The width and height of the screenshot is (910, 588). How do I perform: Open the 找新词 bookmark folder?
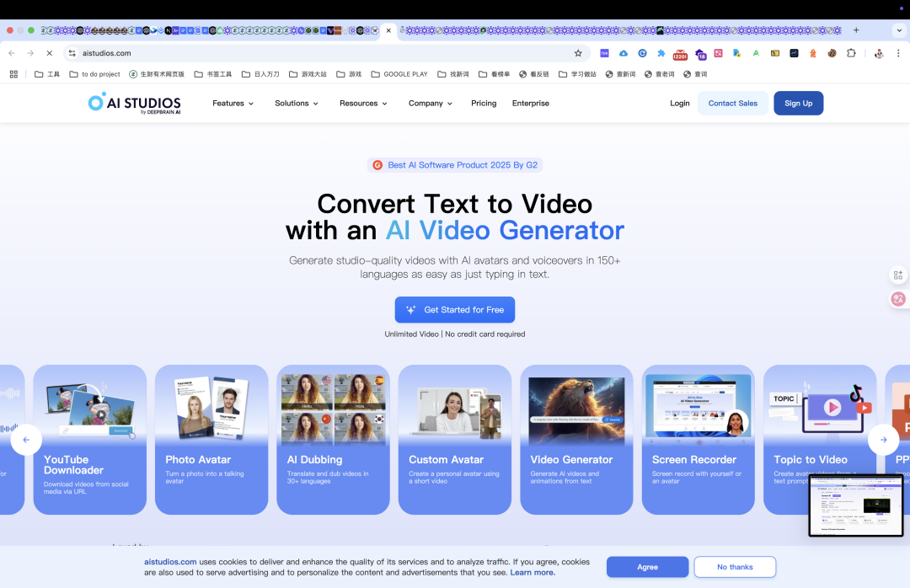coord(453,74)
